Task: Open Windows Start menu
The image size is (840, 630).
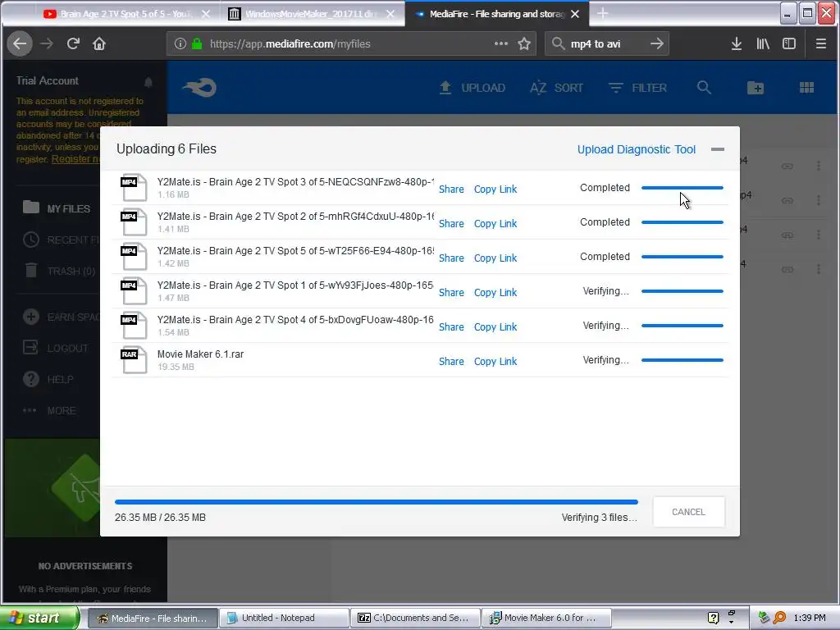Action: (x=39, y=618)
